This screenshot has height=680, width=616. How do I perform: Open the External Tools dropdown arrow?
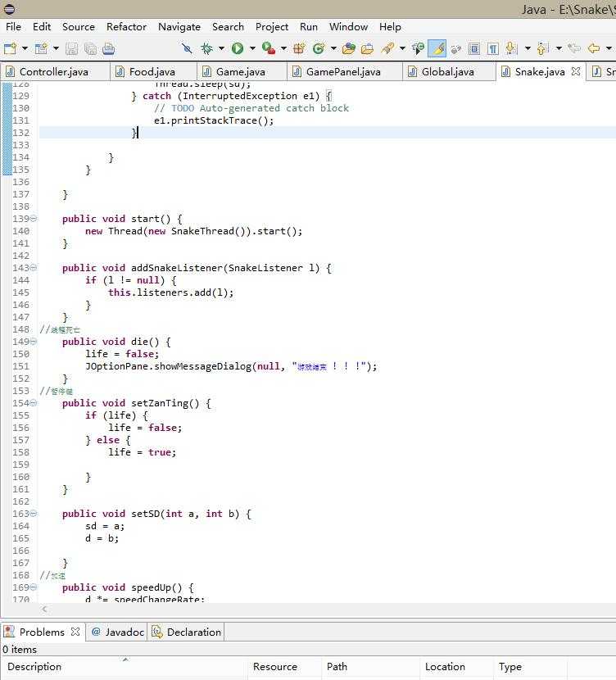click(284, 48)
